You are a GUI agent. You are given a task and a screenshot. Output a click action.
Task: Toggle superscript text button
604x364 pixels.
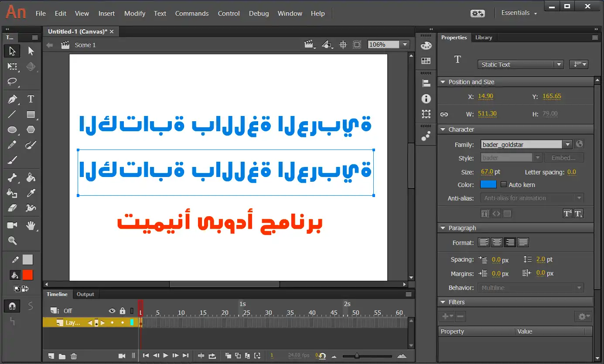click(x=567, y=214)
